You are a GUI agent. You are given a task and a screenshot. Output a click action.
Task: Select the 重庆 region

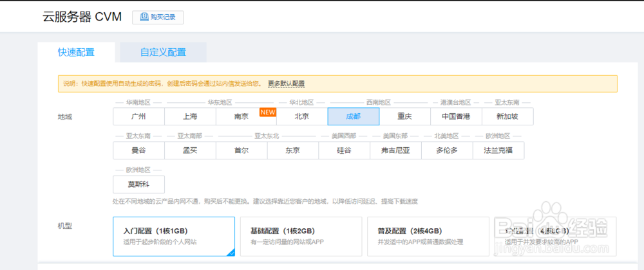404,116
